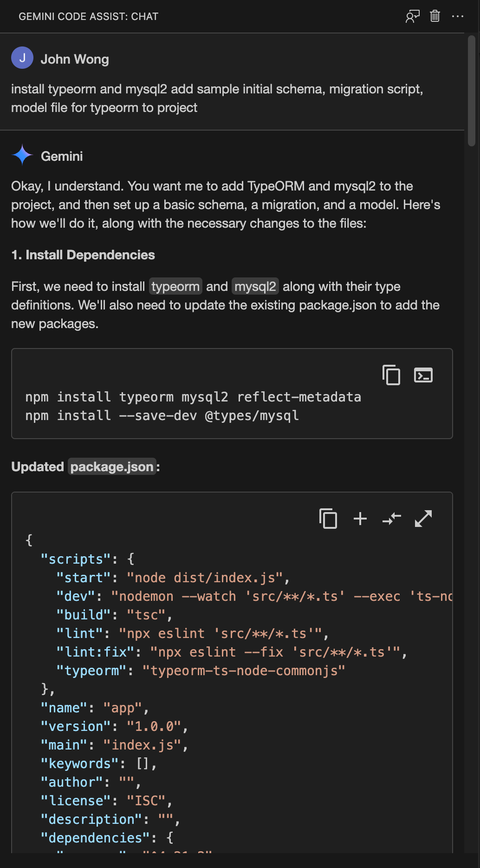Screen dimensions: 480x868
Task: Click the "scripts" key in JSON code
Action: click(76, 559)
